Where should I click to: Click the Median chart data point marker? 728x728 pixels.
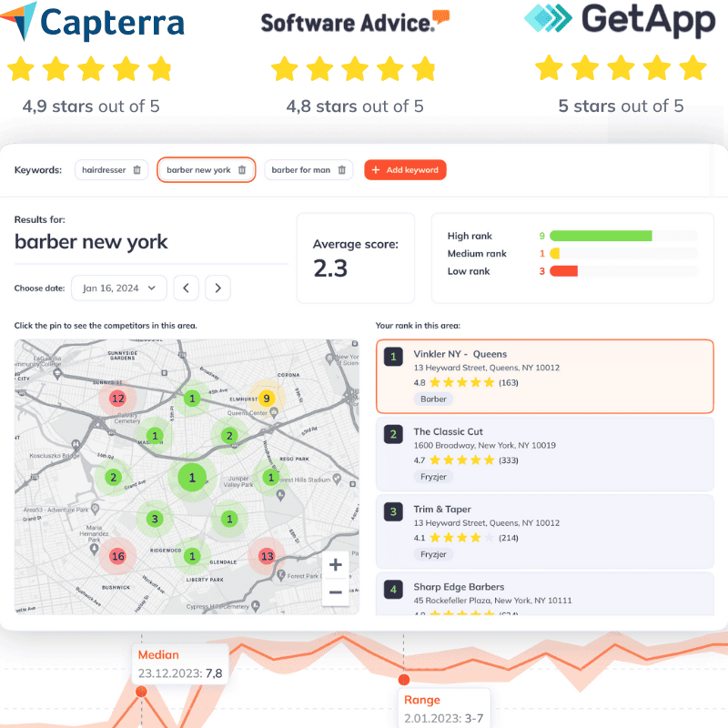tap(142, 693)
